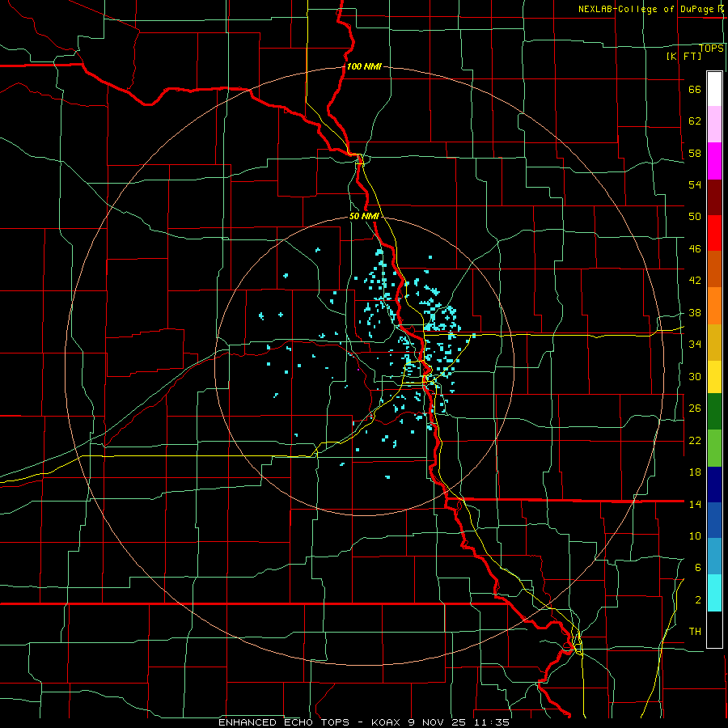Click the 2 legend value

pyautogui.click(x=697, y=600)
